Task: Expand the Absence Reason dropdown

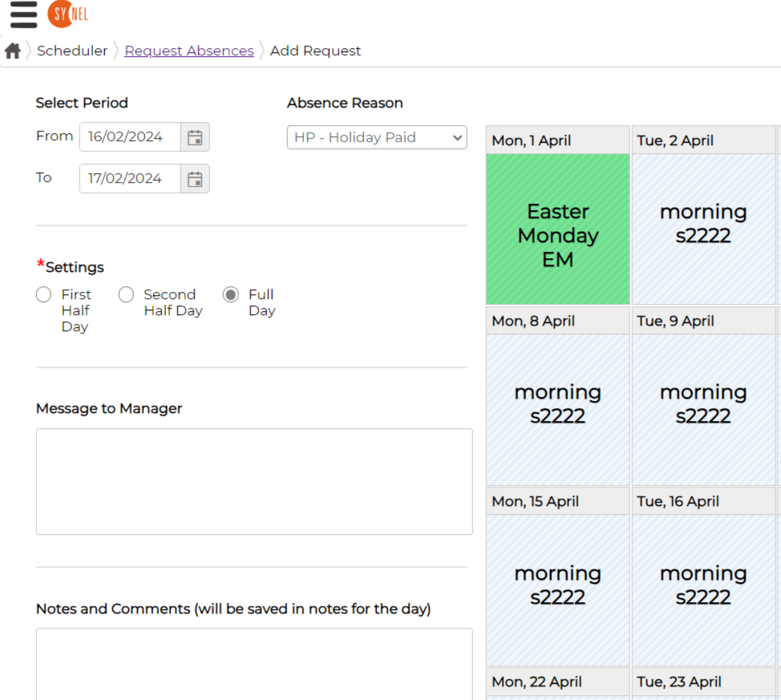Action: coord(377,137)
